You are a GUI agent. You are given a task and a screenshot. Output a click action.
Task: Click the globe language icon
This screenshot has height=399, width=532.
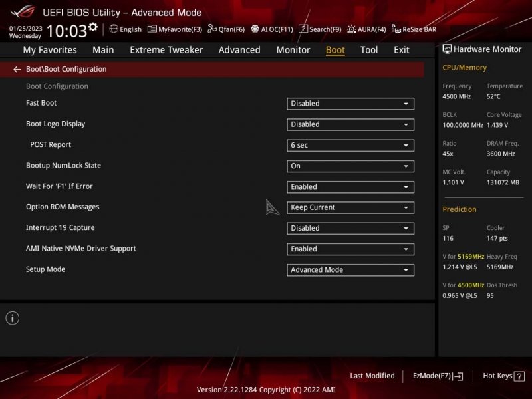click(x=114, y=29)
